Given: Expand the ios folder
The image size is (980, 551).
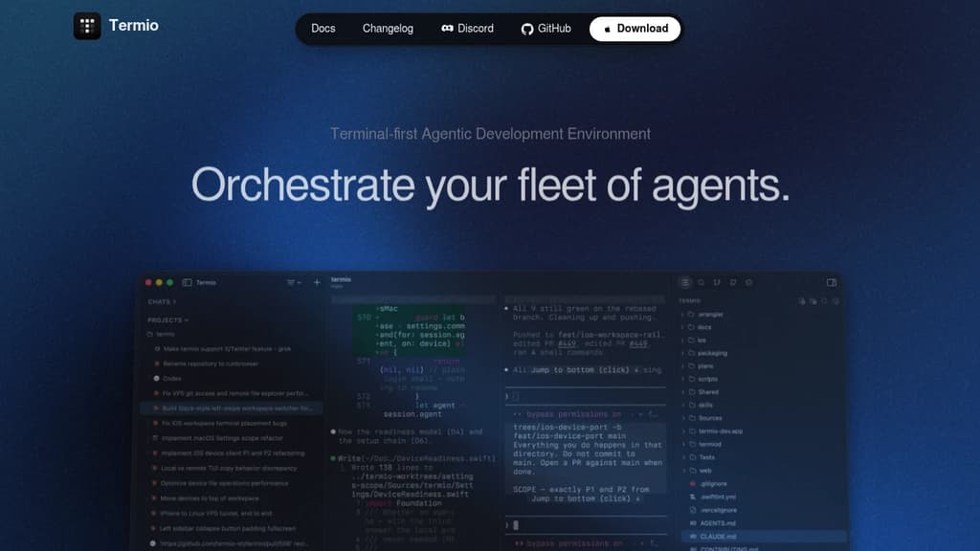Looking at the screenshot, I should tap(695, 341).
